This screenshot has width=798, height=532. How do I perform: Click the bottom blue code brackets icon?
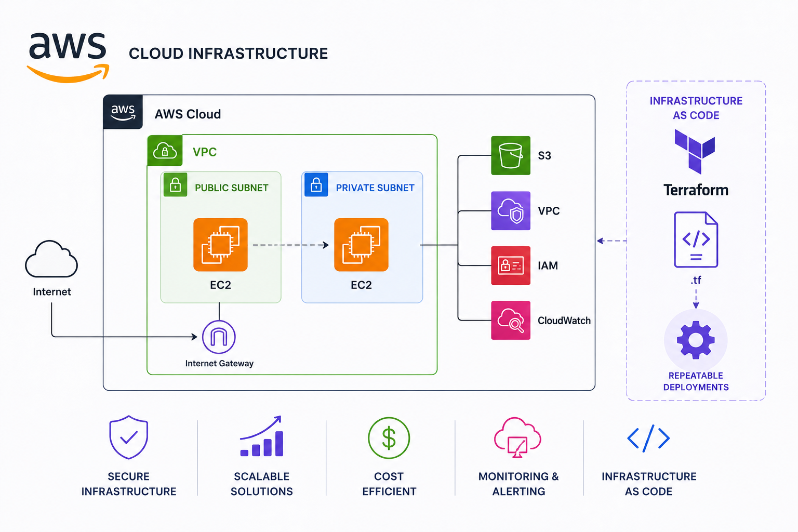(x=648, y=438)
